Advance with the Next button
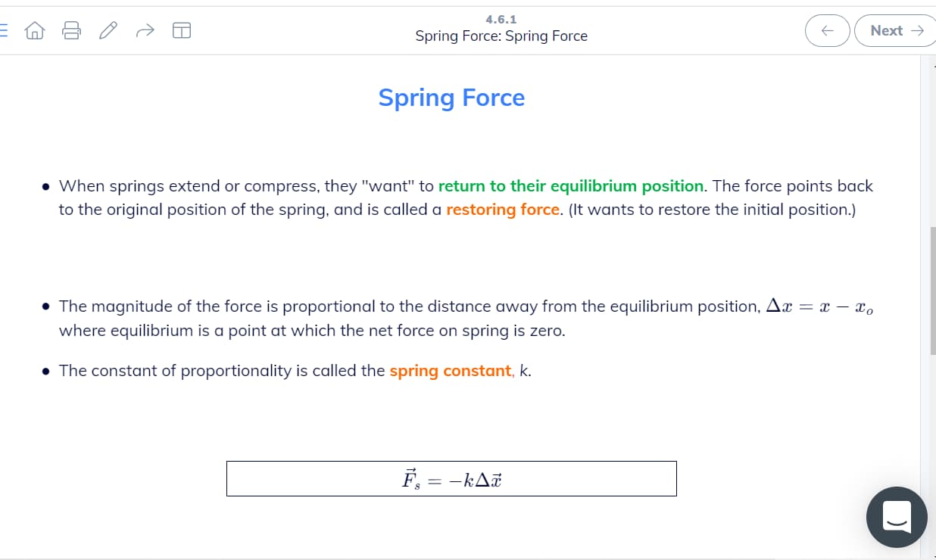 click(x=896, y=30)
